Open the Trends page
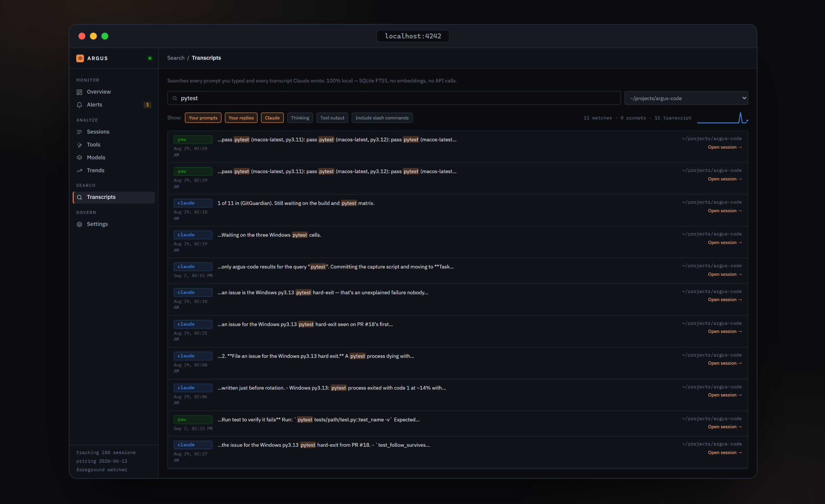This screenshot has width=825, height=504. coord(113,170)
